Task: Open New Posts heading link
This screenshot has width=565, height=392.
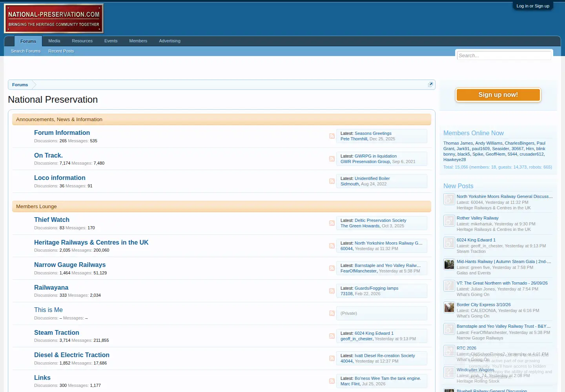Action: 458,186
